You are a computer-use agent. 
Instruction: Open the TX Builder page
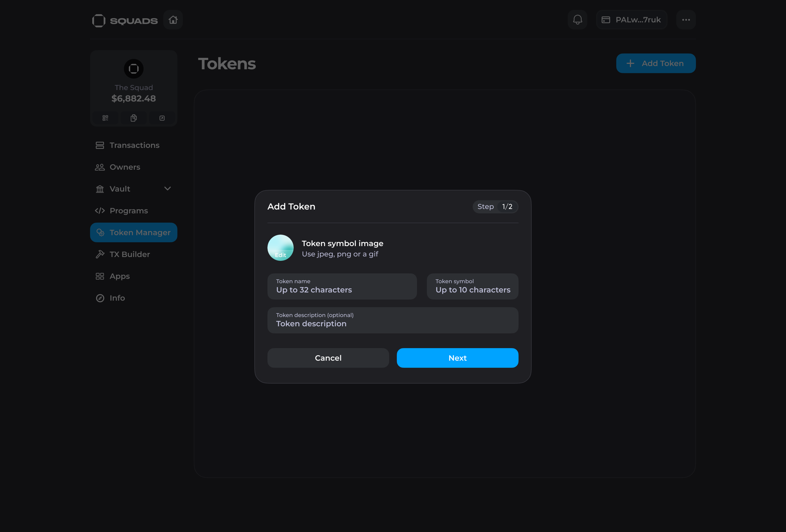click(x=129, y=254)
